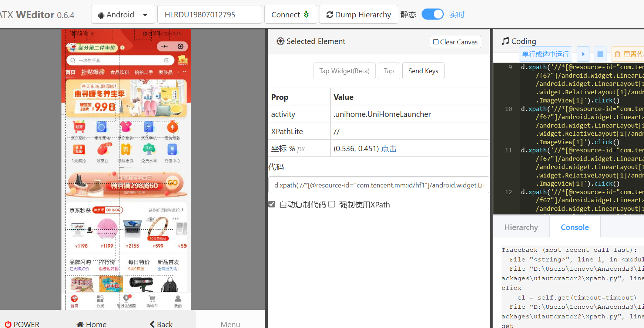This screenshot has width=644, height=328.
Task: Click the 点击 link next to coordinates
Action: click(389, 148)
